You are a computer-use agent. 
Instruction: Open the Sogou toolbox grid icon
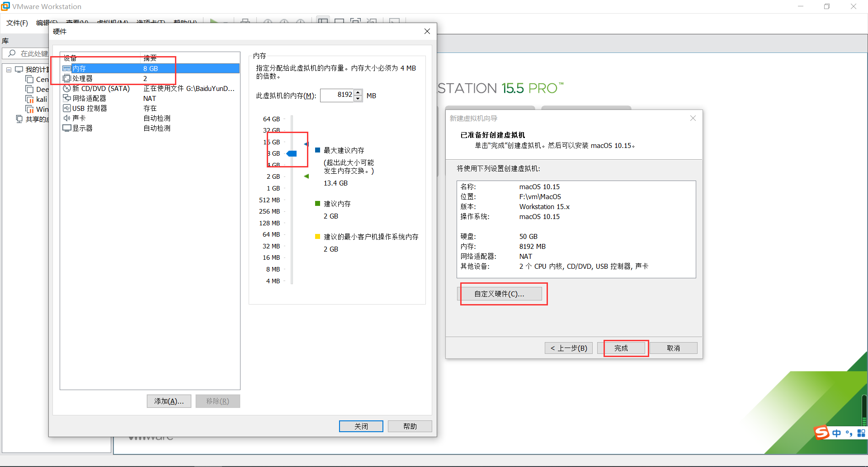861,433
